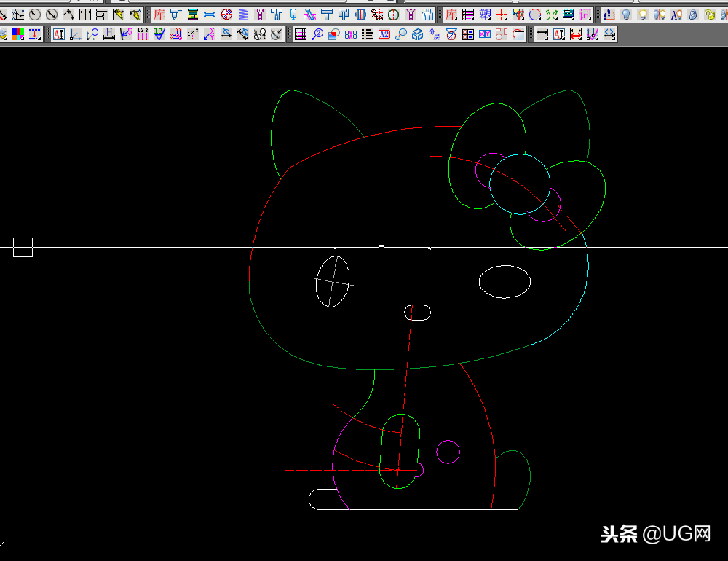Click the fillet corner icon

[518, 34]
